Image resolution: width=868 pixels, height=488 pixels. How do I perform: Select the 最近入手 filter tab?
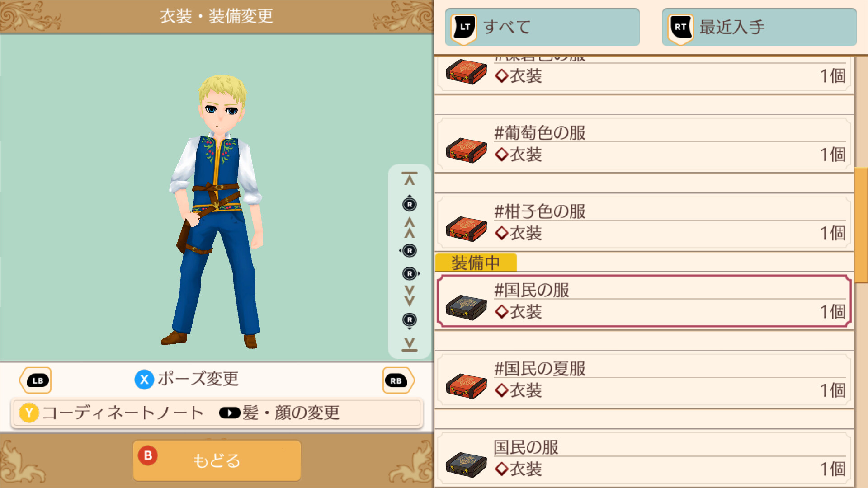click(x=759, y=27)
